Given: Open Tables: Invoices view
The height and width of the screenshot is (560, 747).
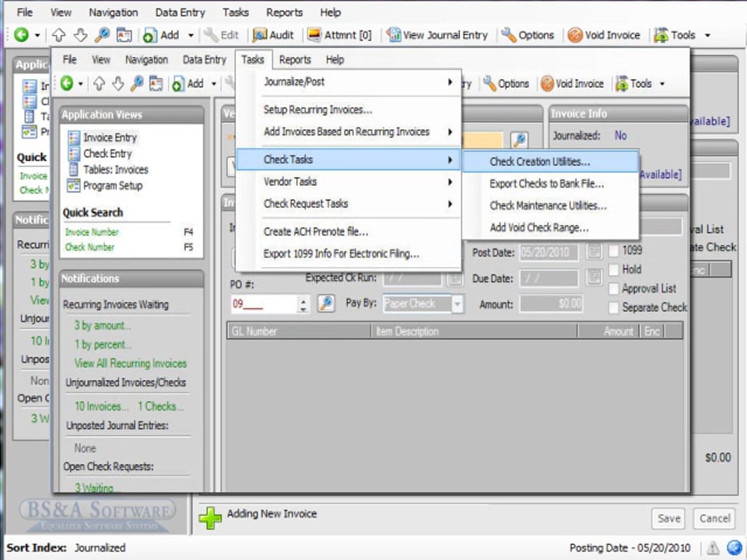Looking at the screenshot, I should (108, 170).
